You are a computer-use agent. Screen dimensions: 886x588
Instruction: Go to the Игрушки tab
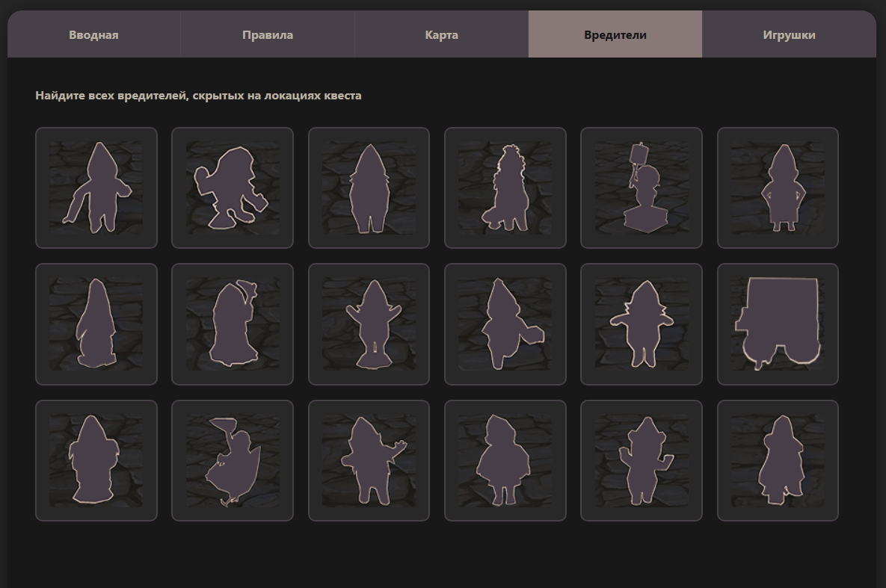coord(789,35)
